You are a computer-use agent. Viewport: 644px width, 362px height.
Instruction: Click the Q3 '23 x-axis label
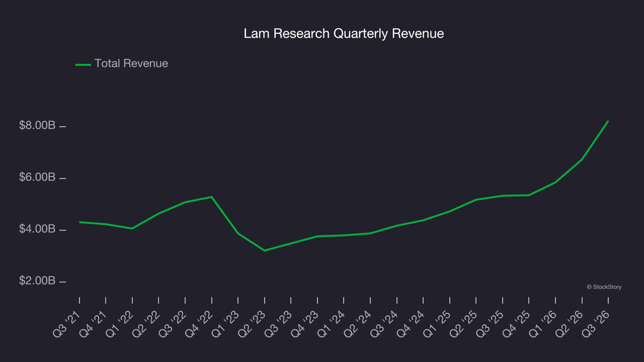[279, 323]
